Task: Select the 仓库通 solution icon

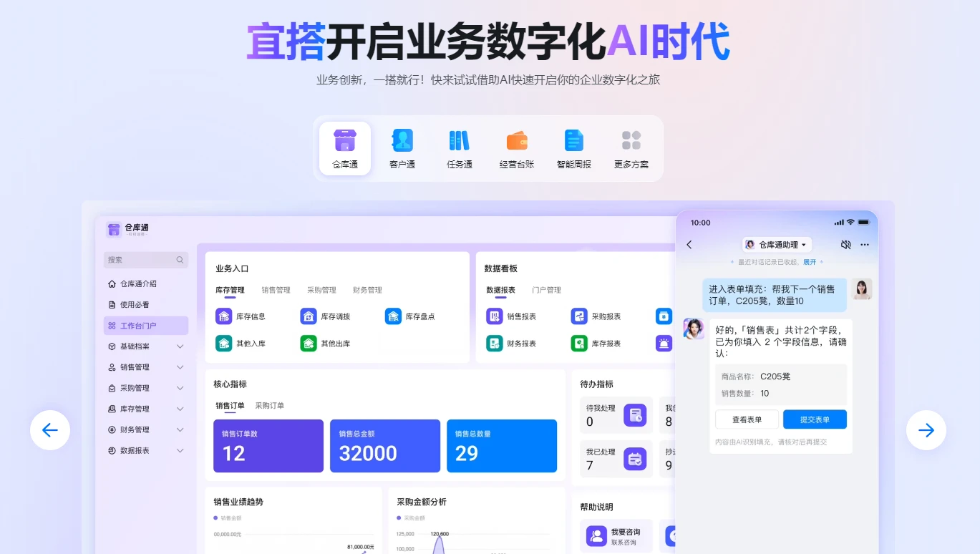Action: (x=345, y=140)
